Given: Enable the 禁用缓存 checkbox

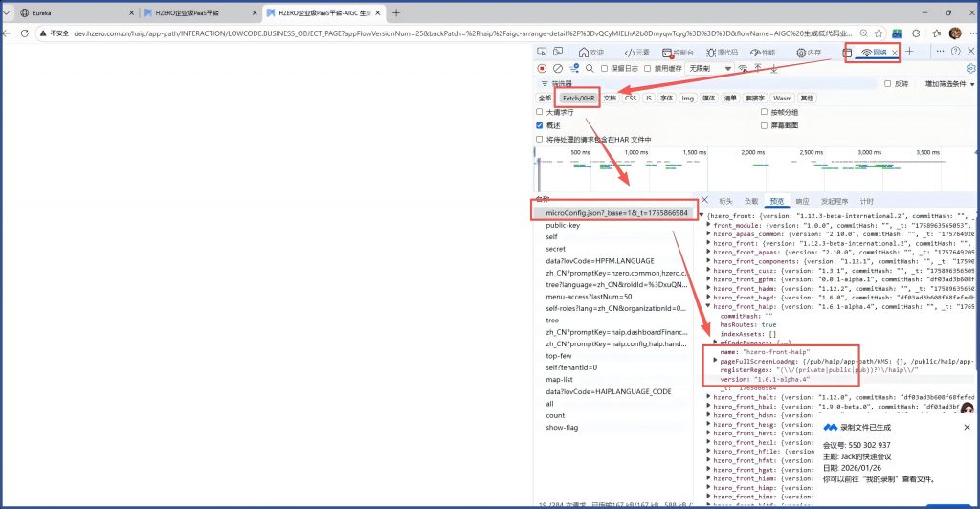Looking at the screenshot, I should (648, 68).
